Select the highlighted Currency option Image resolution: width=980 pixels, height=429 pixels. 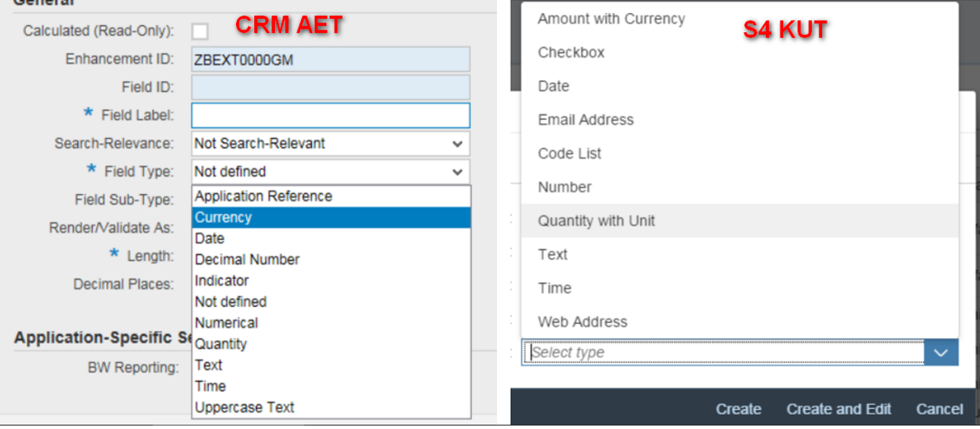click(x=331, y=218)
